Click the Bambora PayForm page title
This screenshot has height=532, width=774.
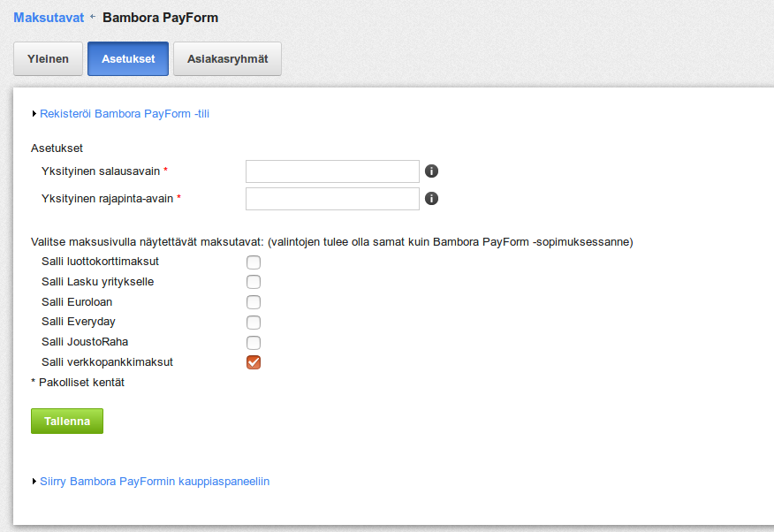(x=161, y=18)
